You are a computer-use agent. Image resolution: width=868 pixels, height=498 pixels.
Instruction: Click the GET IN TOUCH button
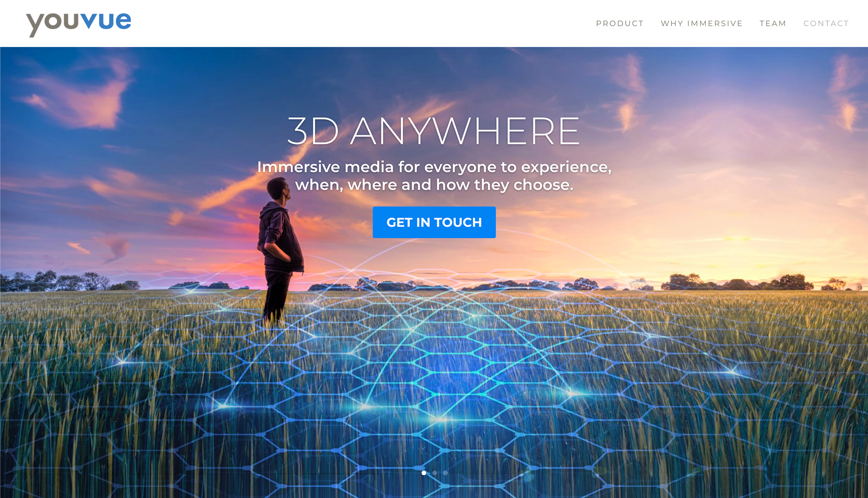[434, 222]
